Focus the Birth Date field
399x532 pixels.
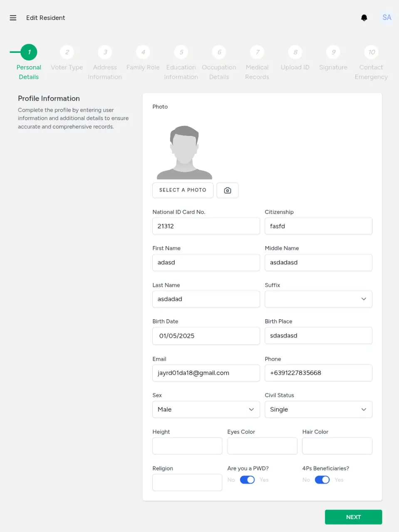click(x=206, y=336)
